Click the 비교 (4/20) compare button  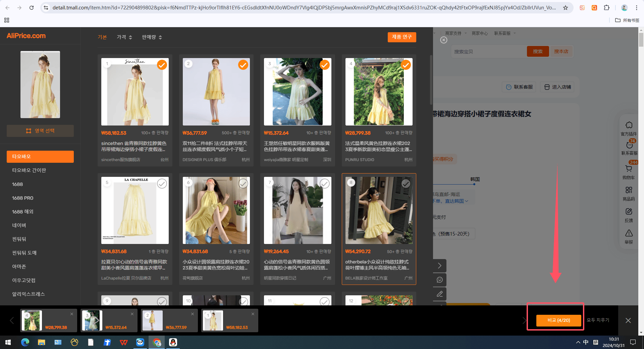point(558,320)
